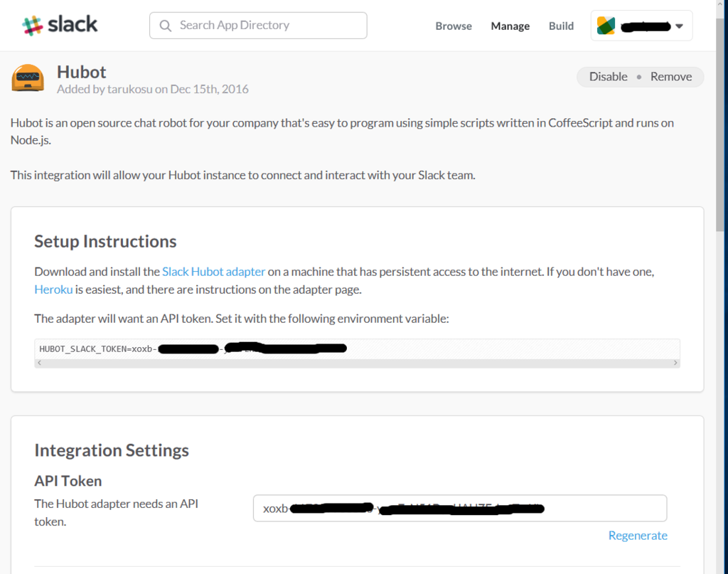
Task: Disable the Hubot integration
Action: pos(609,77)
